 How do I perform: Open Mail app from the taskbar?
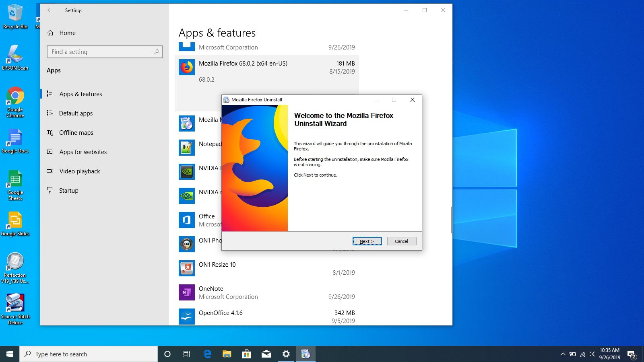tap(266, 354)
